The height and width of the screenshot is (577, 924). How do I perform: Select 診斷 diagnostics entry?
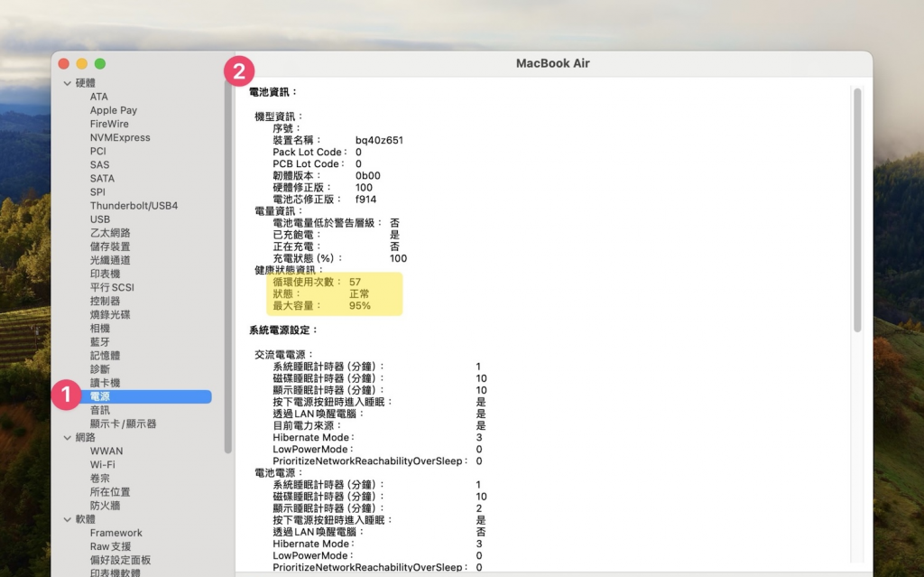click(99, 368)
